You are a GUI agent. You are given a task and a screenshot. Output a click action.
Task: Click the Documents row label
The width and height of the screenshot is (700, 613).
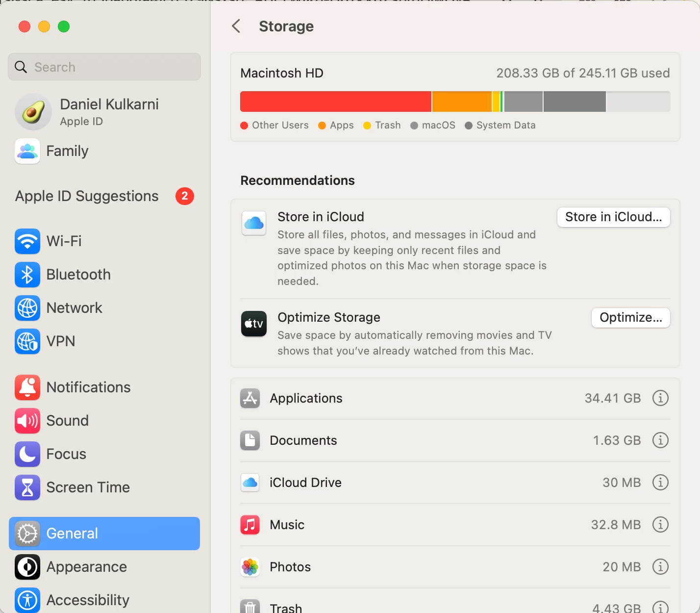pyautogui.click(x=303, y=440)
